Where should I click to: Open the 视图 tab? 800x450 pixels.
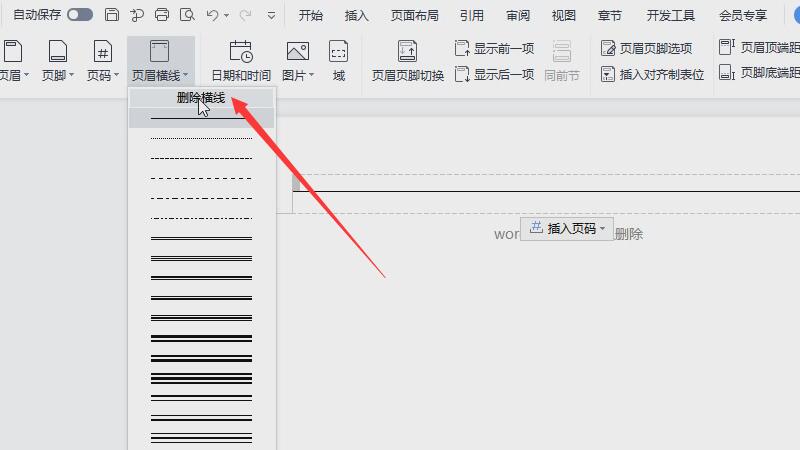tap(564, 16)
